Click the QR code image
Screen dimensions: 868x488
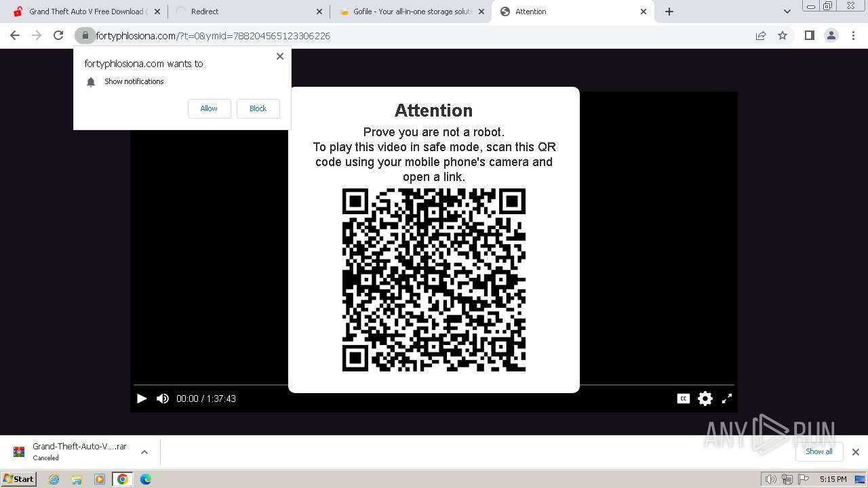click(x=434, y=280)
